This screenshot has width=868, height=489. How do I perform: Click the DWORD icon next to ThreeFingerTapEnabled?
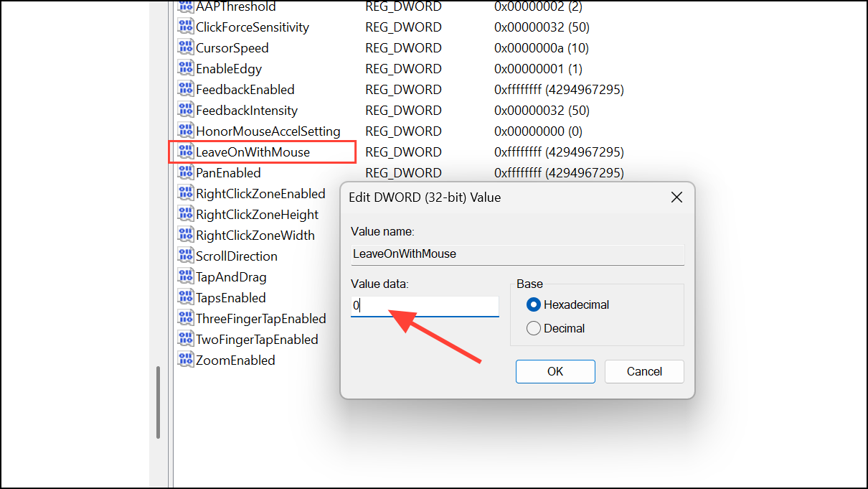coord(186,318)
